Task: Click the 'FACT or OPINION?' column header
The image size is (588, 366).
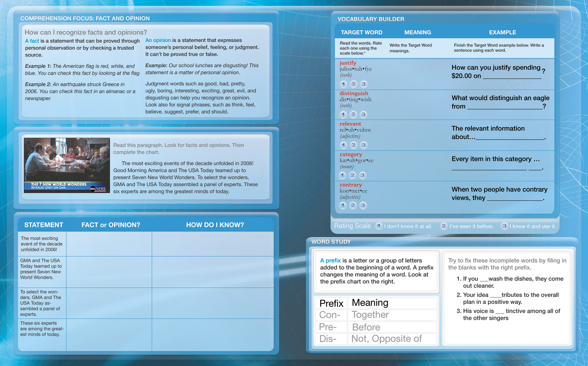Action: click(x=111, y=225)
